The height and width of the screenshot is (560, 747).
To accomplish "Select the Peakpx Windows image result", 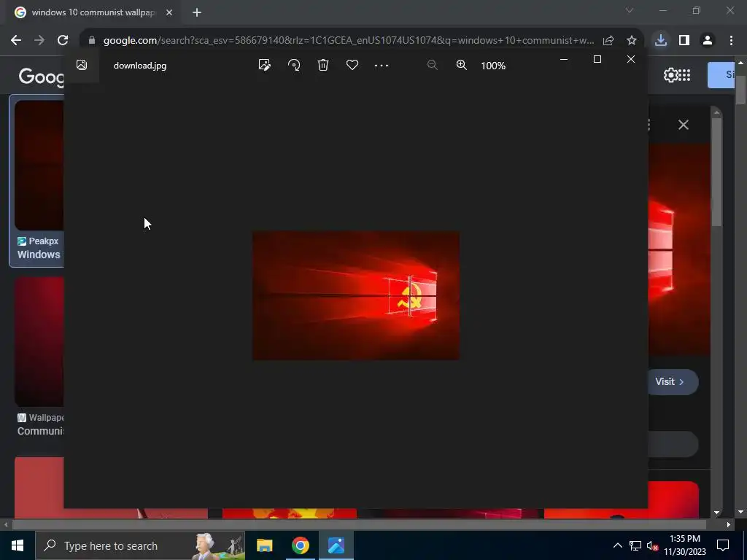I will pyautogui.click(x=37, y=181).
